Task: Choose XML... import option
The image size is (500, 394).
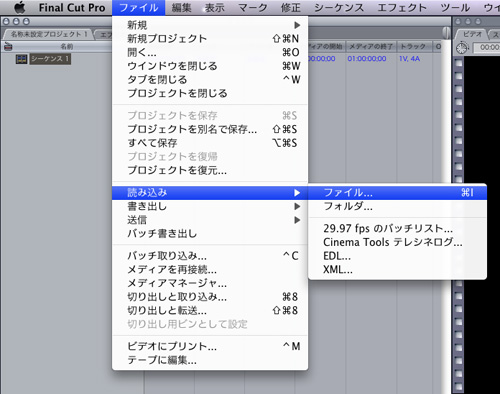Action: (x=397, y=270)
